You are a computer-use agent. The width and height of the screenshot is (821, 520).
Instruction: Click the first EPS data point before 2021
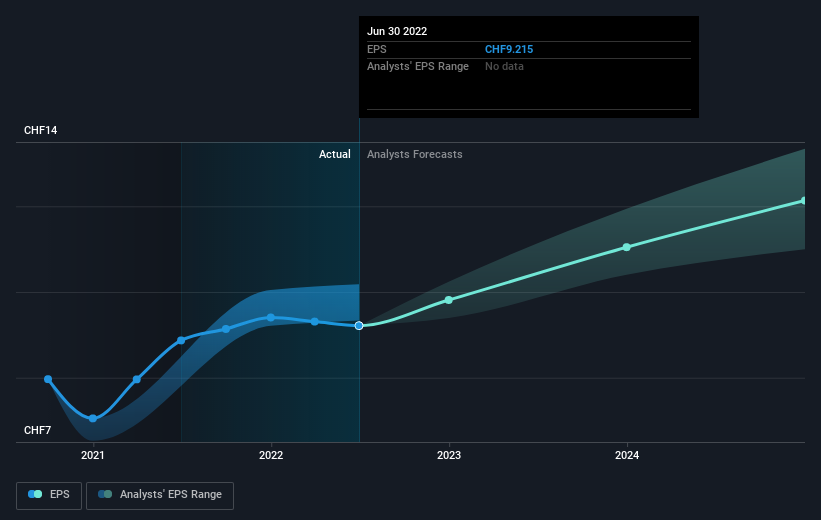coord(48,379)
